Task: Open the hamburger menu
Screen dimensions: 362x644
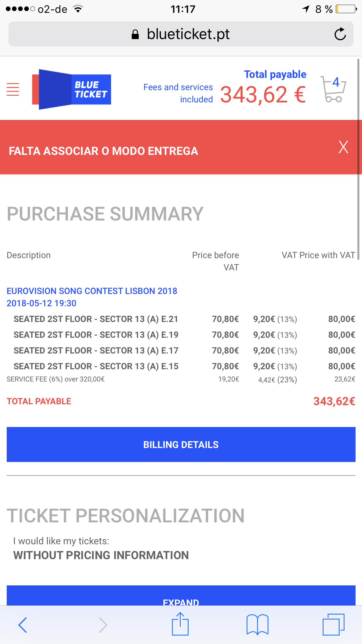Action: (13, 89)
